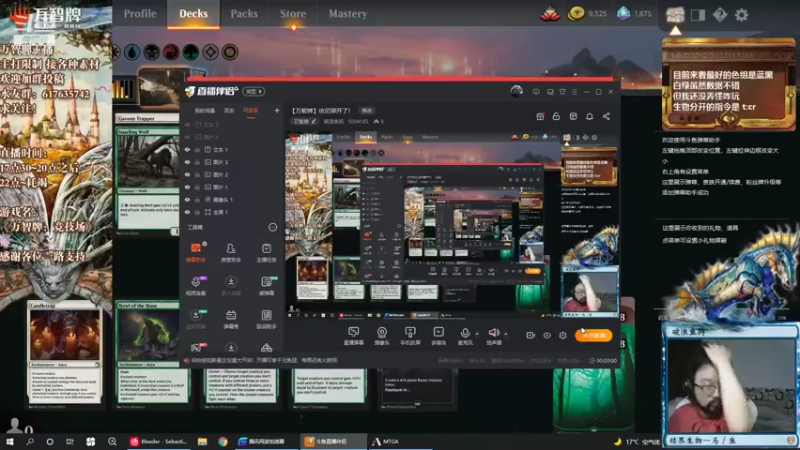Hide the 摄像头 1 layer
The width and height of the screenshot is (800, 450).
click(x=187, y=199)
